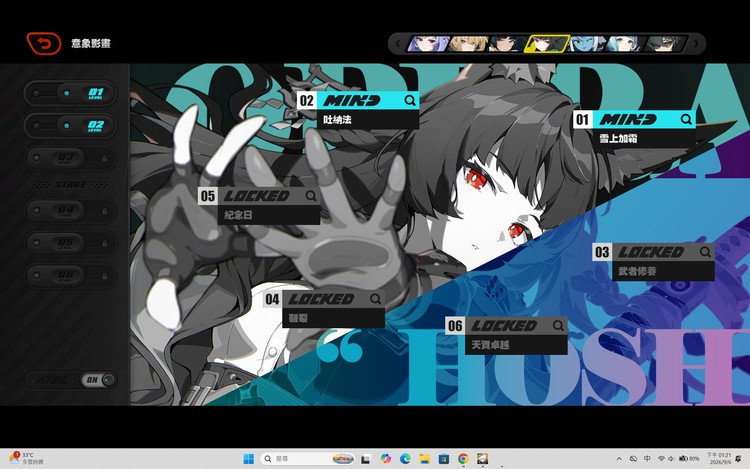Select the highlighted fox-eared character portrait
This screenshot has height=469, width=750.
click(x=547, y=44)
